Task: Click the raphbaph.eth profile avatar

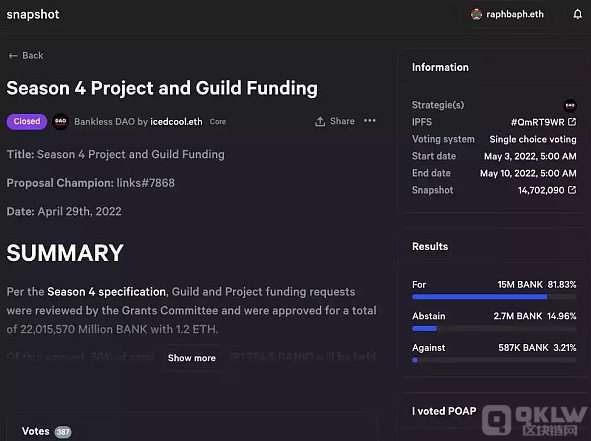Action: [476, 14]
